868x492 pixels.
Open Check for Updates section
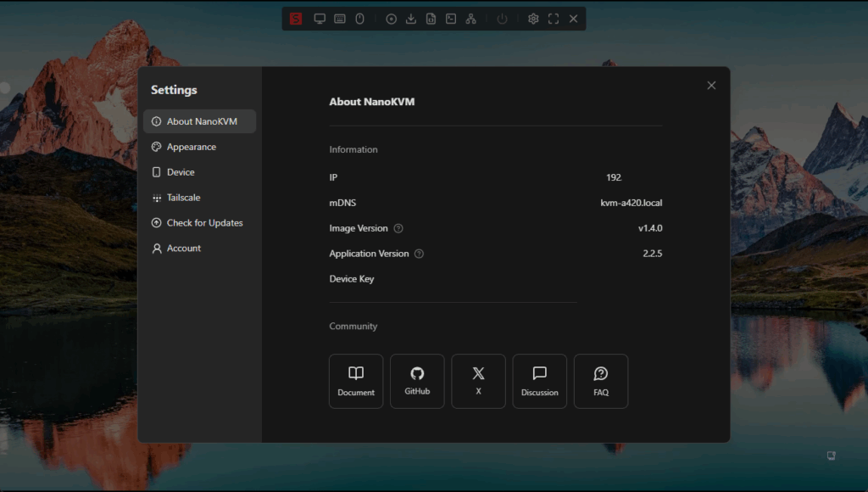[204, 223]
